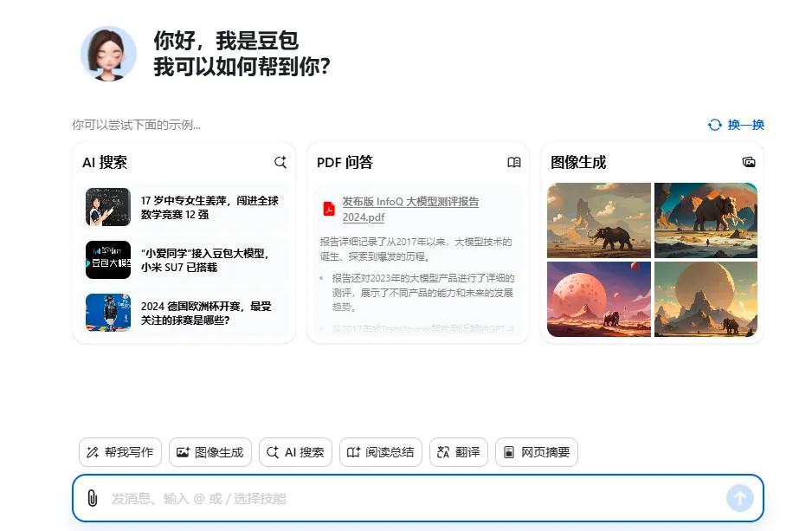Click the 图像生成 card title
Image resolution: width=812 pixels, height=531 pixels.
coord(578,162)
